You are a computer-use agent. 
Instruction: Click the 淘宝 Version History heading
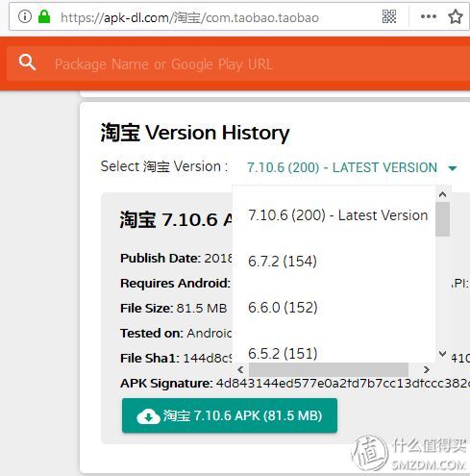pos(195,133)
